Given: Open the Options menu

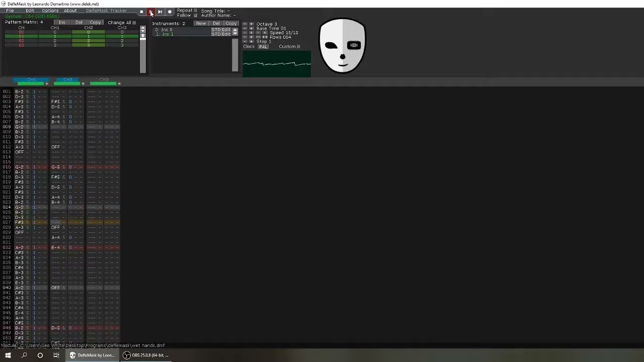Looking at the screenshot, I should (x=50, y=11).
